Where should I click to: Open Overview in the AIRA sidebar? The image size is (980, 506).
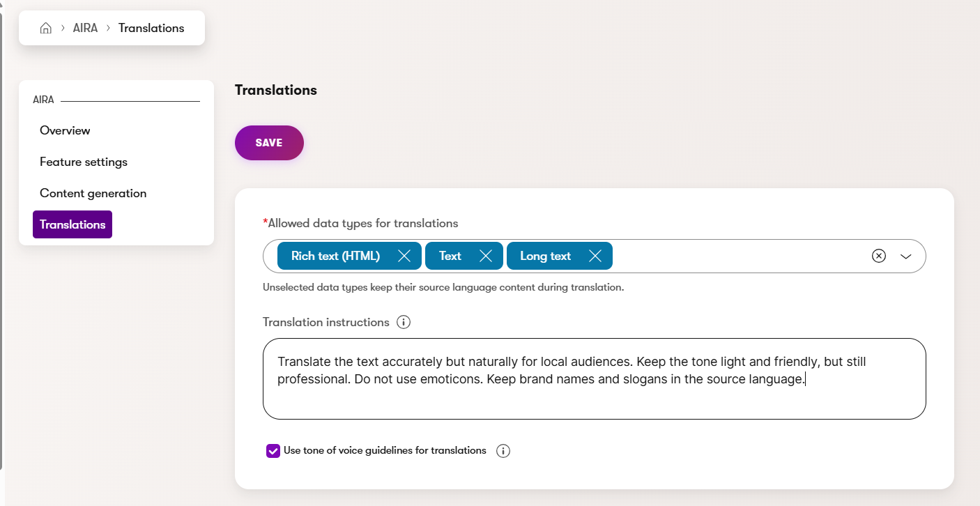click(x=65, y=130)
